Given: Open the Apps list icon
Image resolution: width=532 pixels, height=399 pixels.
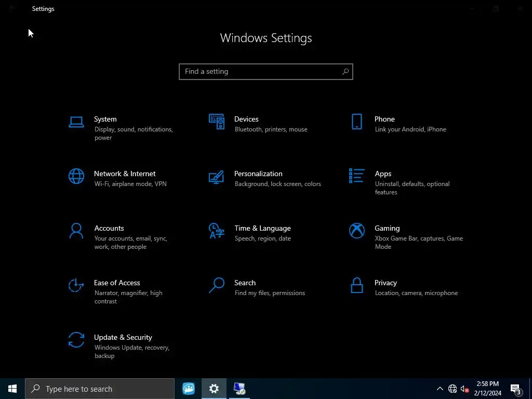Looking at the screenshot, I should pos(356,176).
